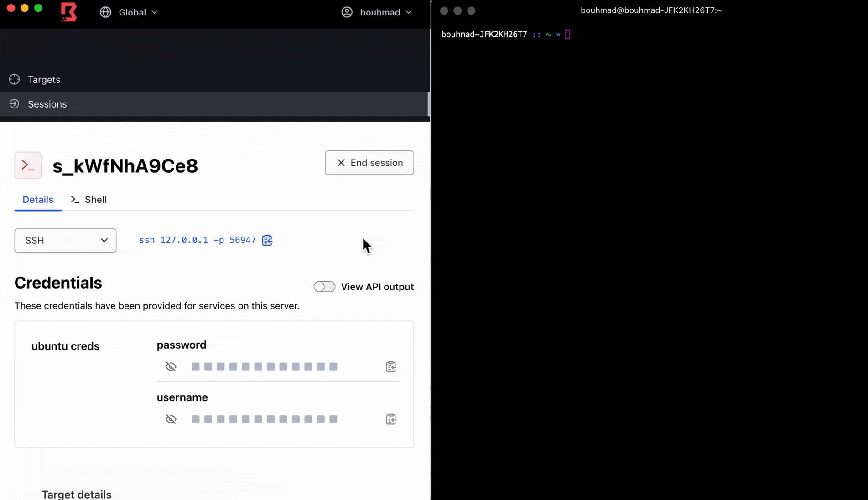
Task: Open the SSH connection type dropdown
Action: click(65, 240)
